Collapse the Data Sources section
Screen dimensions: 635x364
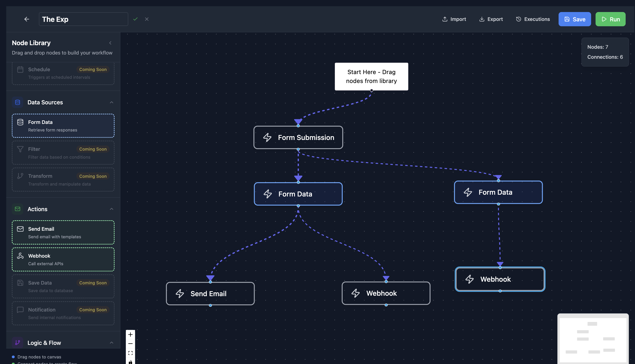tap(112, 102)
